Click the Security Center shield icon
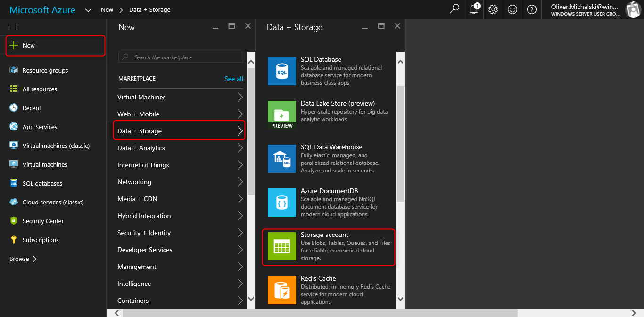 [14, 221]
